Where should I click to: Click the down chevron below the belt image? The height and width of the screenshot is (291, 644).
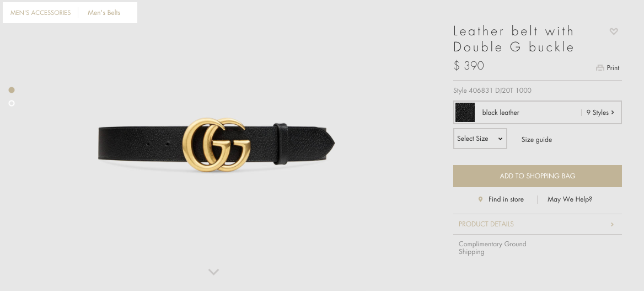[213, 272]
